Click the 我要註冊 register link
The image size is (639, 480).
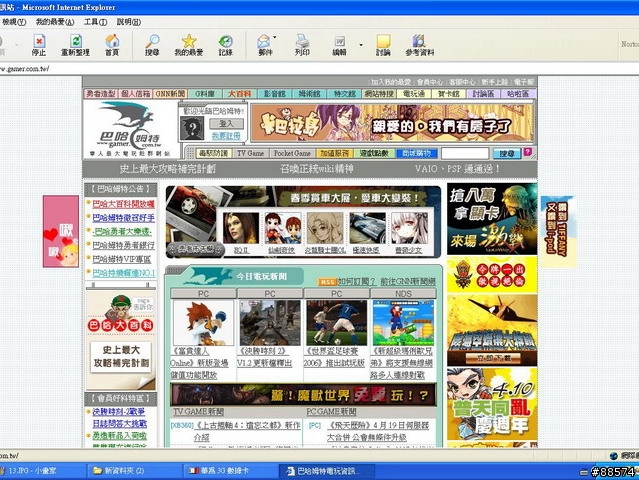click(x=226, y=136)
